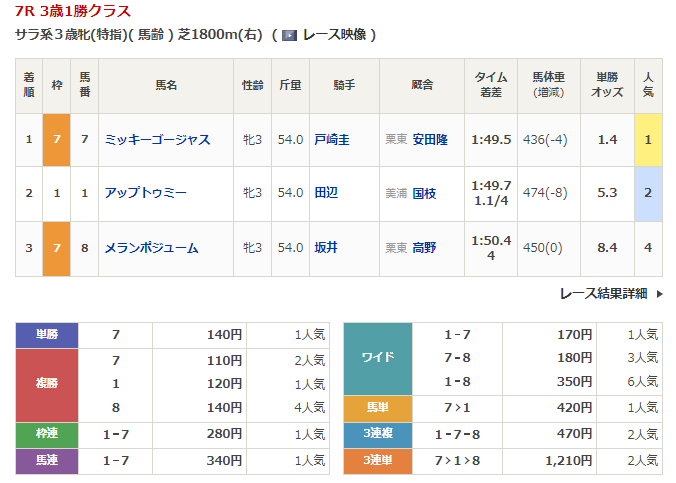The image size is (676, 483).
Task: Open horse アップトゥミー page
Action: point(146,193)
